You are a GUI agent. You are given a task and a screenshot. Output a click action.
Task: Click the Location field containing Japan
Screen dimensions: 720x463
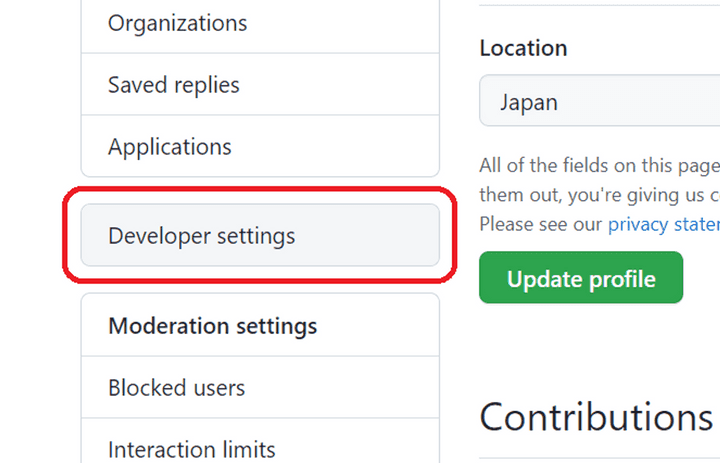600,102
